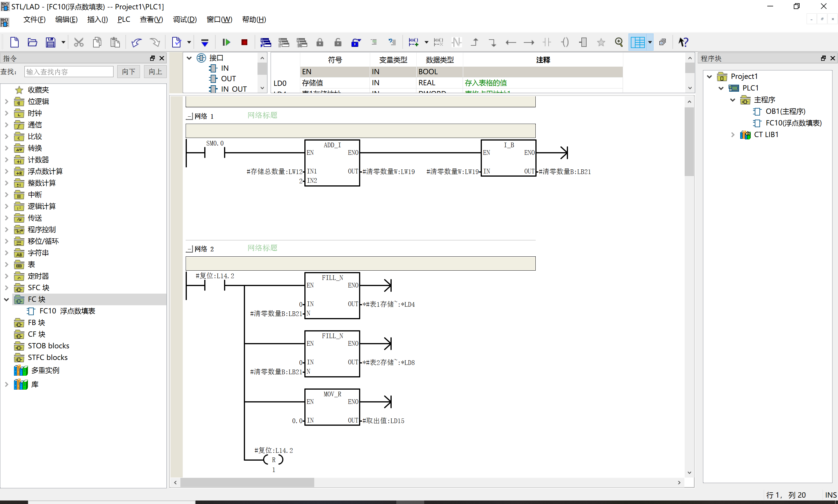
Task: Activate the context help pointer icon
Action: (x=683, y=42)
